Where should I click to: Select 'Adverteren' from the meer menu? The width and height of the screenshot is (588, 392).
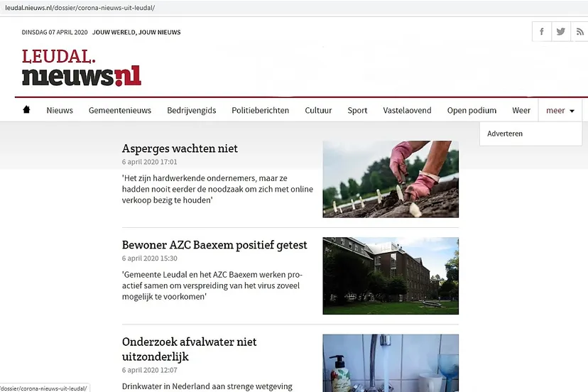[505, 134]
